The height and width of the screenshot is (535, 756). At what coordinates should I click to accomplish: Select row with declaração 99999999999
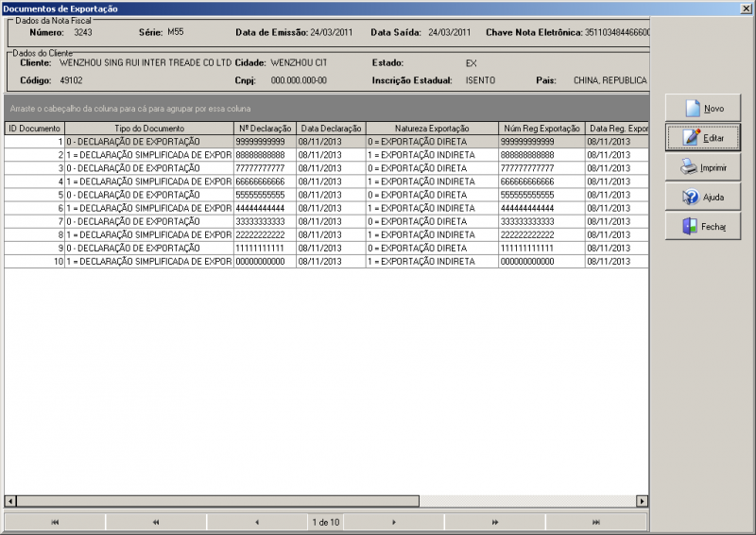coord(326,142)
